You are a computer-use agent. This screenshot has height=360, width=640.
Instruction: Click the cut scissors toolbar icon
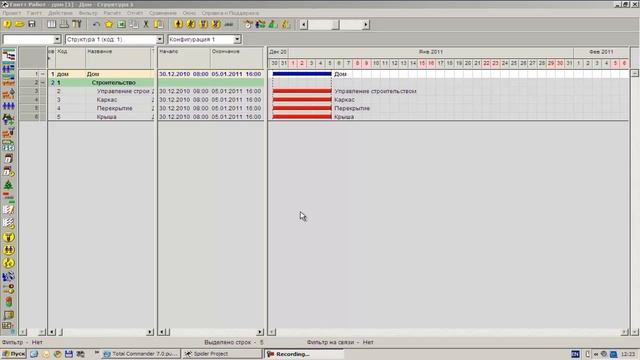[146, 24]
